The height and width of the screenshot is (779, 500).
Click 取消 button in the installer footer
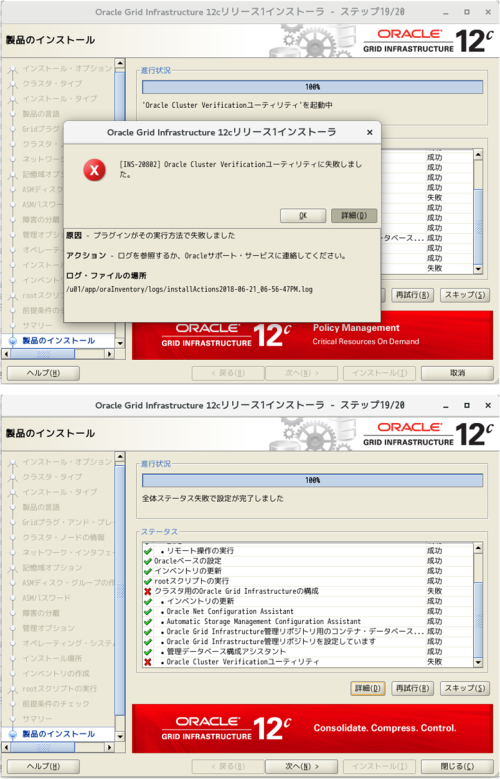(457, 373)
